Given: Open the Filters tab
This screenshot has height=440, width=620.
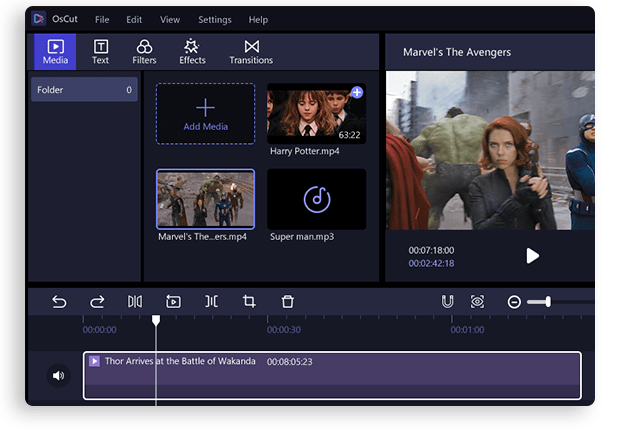Looking at the screenshot, I should click(144, 52).
